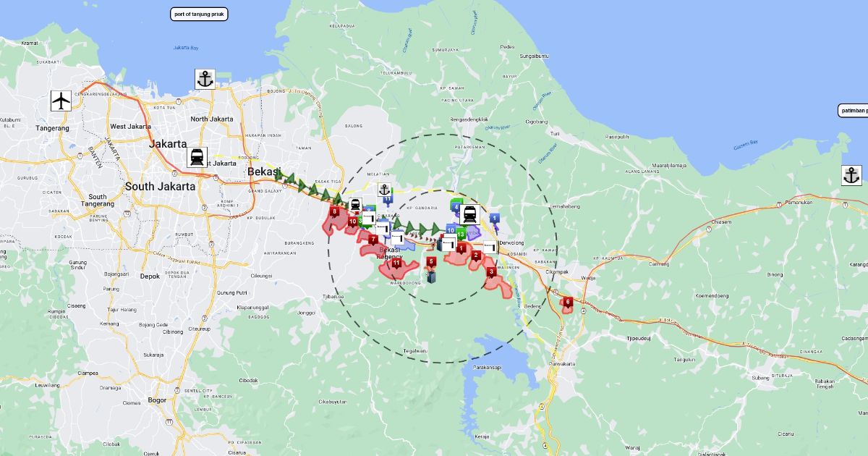Click the office building icon below red marker 5
Image resolution: width=868 pixels, height=456 pixels.
click(x=432, y=276)
